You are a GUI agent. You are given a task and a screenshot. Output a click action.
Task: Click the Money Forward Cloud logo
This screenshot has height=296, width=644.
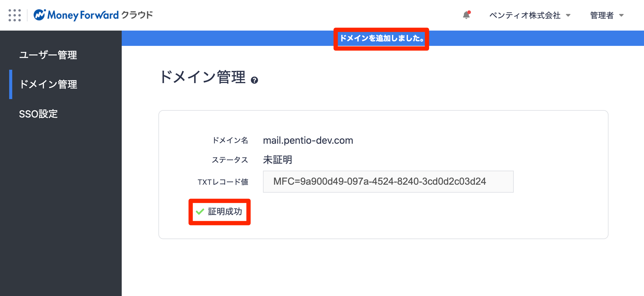[93, 15]
